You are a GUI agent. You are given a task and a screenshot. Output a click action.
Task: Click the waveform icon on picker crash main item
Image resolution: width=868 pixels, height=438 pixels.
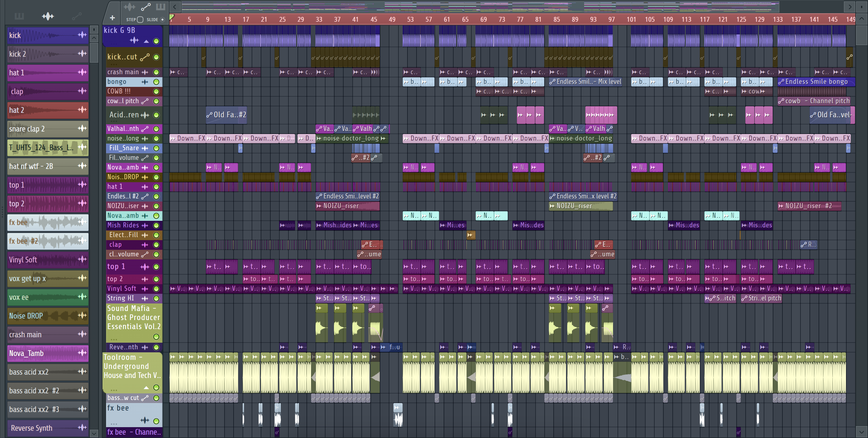tap(82, 334)
